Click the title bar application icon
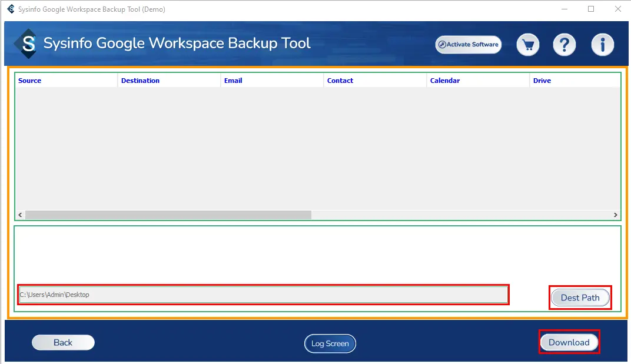 point(11,9)
